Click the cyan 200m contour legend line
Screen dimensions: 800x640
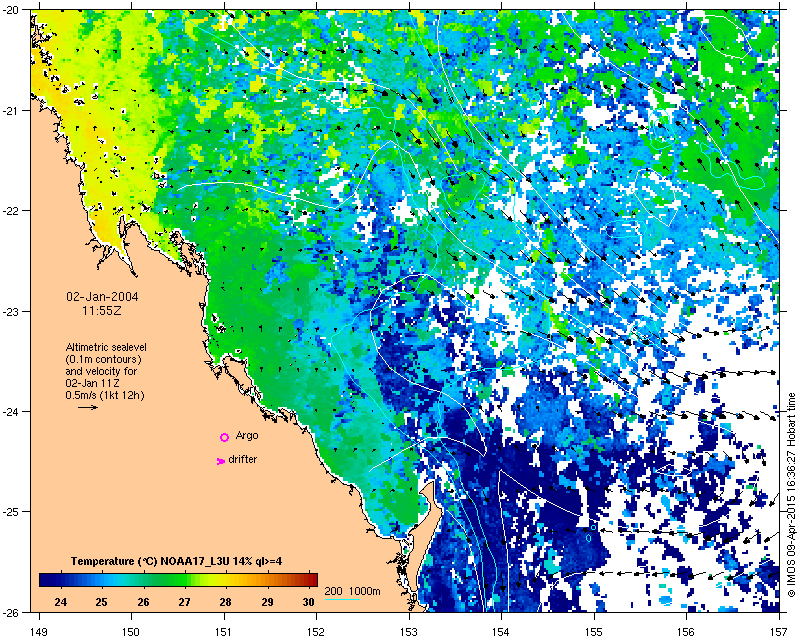342,599
